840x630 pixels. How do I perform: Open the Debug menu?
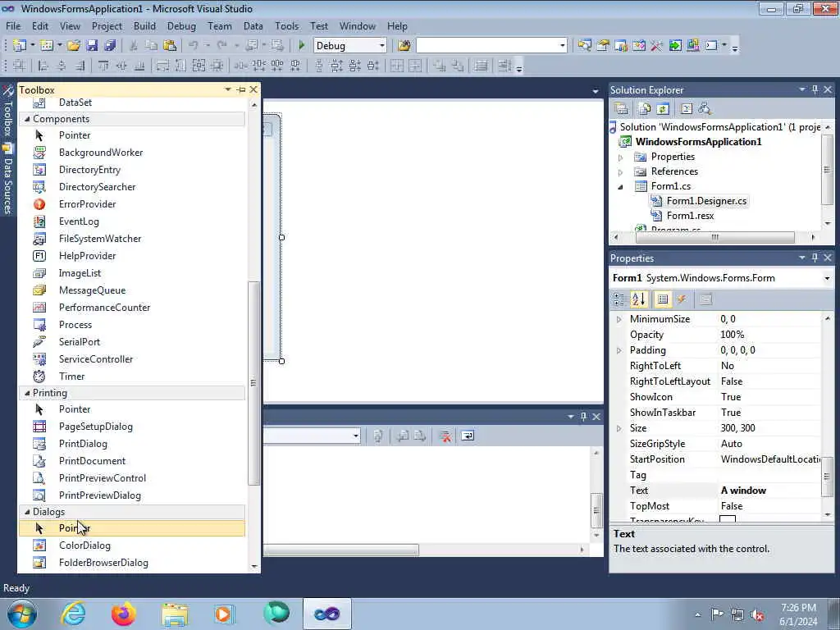[181, 26]
